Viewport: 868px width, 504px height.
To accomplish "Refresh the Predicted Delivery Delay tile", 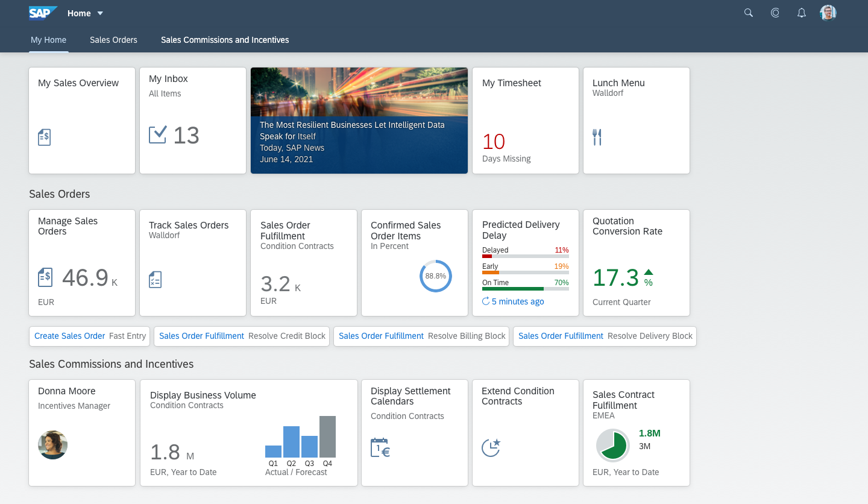I will point(486,301).
